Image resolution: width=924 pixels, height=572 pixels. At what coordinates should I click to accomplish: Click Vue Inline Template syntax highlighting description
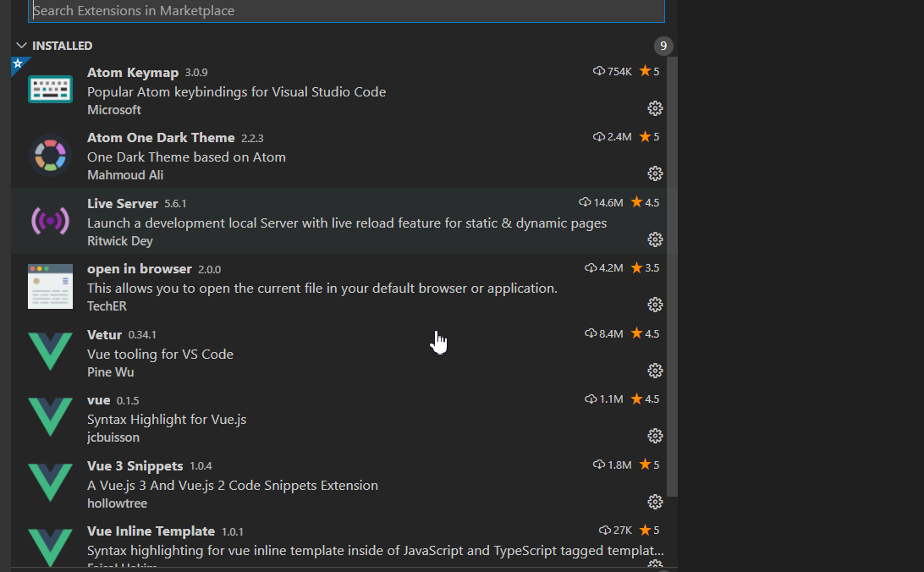click(376, 551)
